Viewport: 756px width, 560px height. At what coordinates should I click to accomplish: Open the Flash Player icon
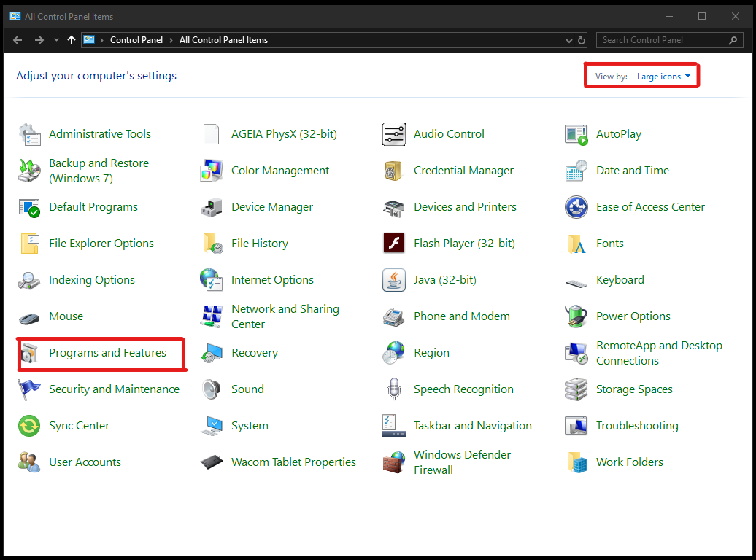[394, 244]
